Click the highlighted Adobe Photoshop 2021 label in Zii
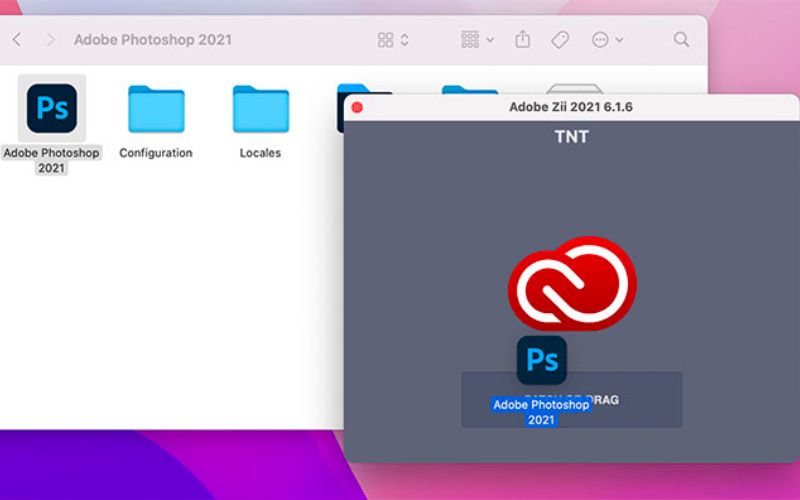The width and height of the screenshot is (800, 500). 541,412
